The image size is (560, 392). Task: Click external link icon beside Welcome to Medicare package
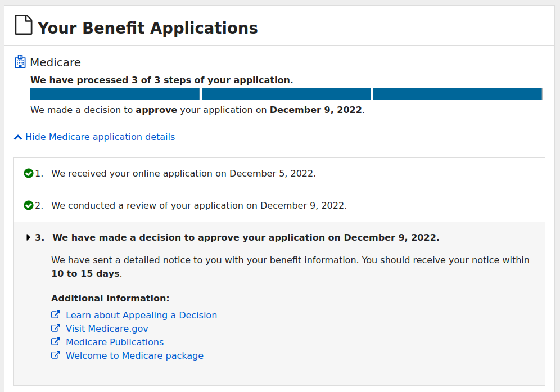(55, 355)
